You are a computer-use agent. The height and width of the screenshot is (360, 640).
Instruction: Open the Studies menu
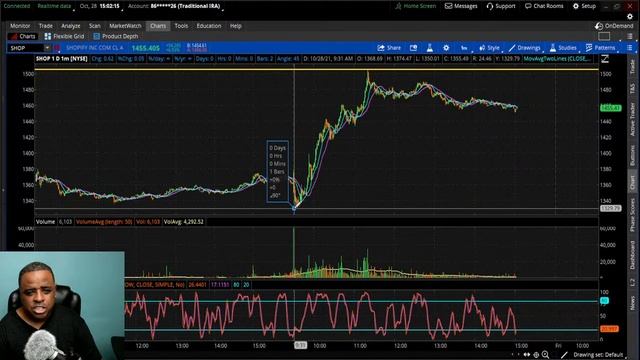563,48
